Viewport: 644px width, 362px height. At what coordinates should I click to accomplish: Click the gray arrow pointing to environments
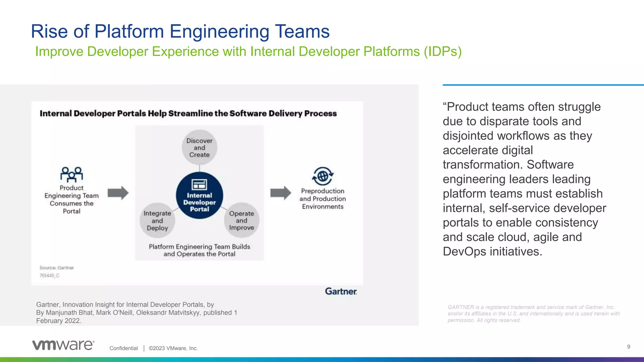pyautogui.click(x=280, y=193)
